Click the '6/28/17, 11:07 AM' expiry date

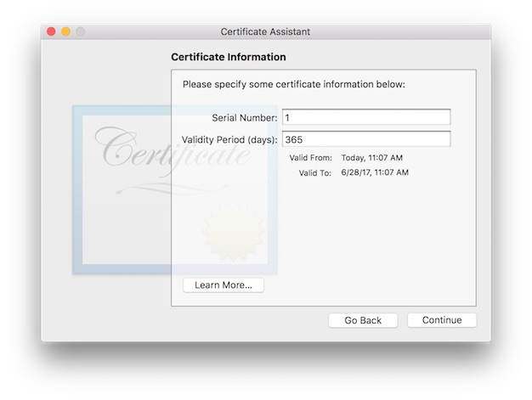click(x=375, y=173)
